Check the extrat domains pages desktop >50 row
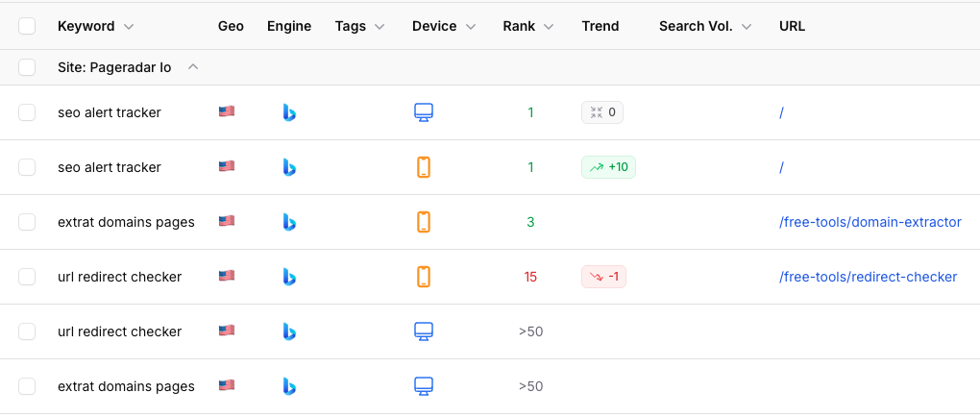The width and height of the screenshot is (980, 417). coord(27,386)
